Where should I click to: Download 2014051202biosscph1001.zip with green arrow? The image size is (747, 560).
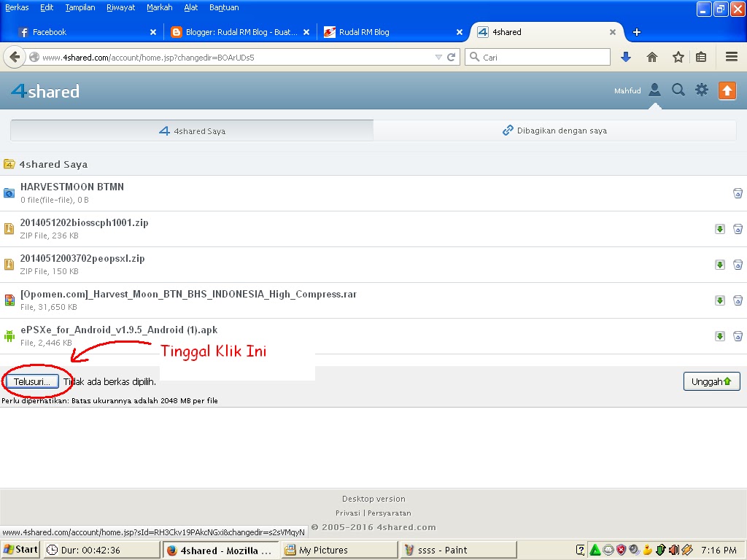(720, 229)
